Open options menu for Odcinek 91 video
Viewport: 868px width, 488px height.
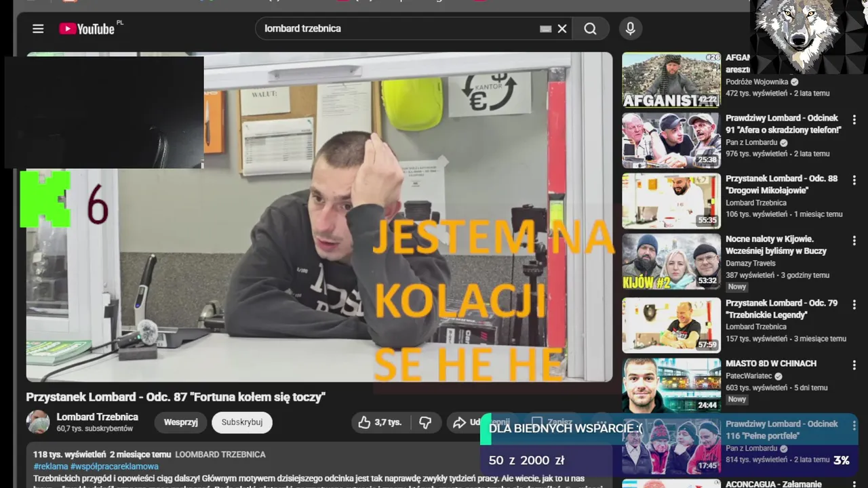point(854,119)
